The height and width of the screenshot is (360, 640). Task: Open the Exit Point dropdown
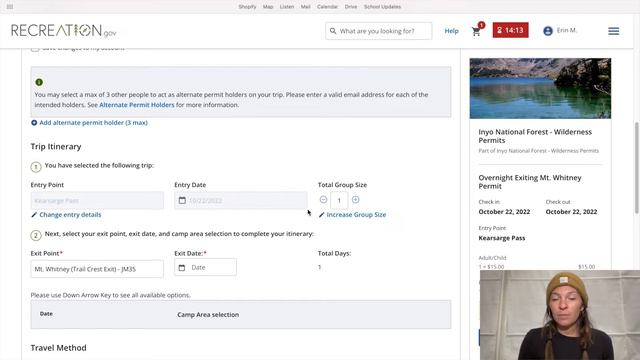tap(97, 269)
